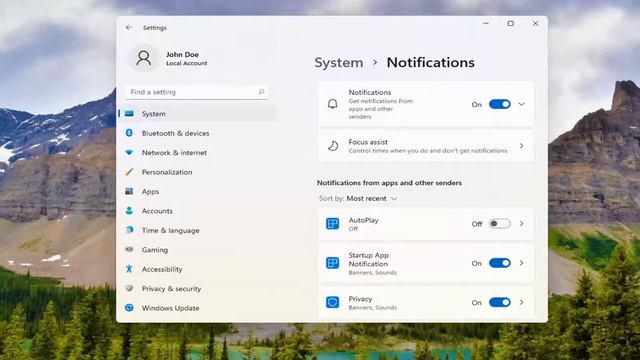This screenshot has width=640, height=360.
Task: Click the Startup App Notification label
Action: click(x=368, y=259)
